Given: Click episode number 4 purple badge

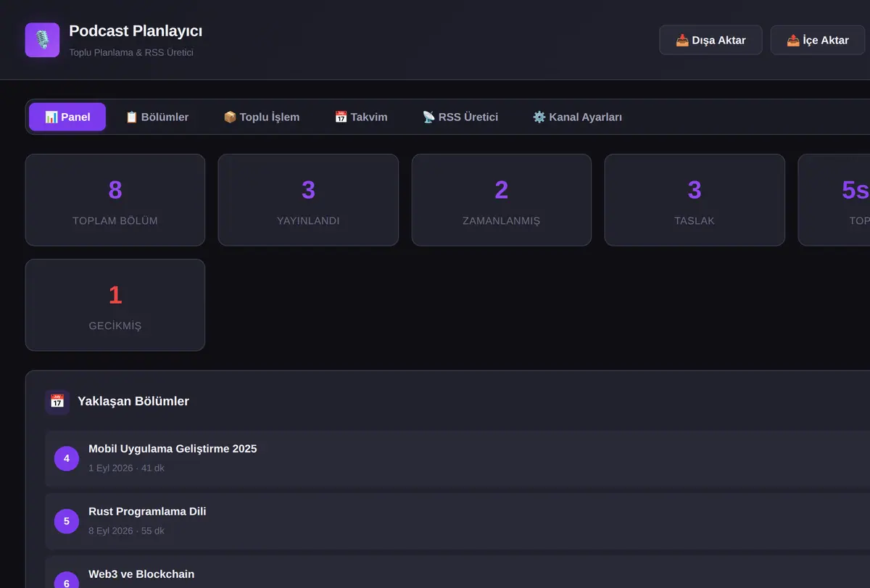Looking at the screenshot, I should 67,458.
